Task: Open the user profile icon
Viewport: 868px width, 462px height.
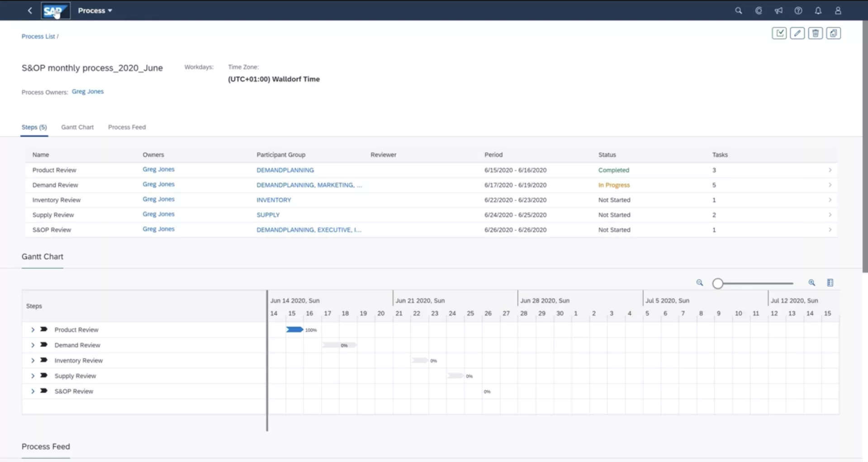Action: 838,10
